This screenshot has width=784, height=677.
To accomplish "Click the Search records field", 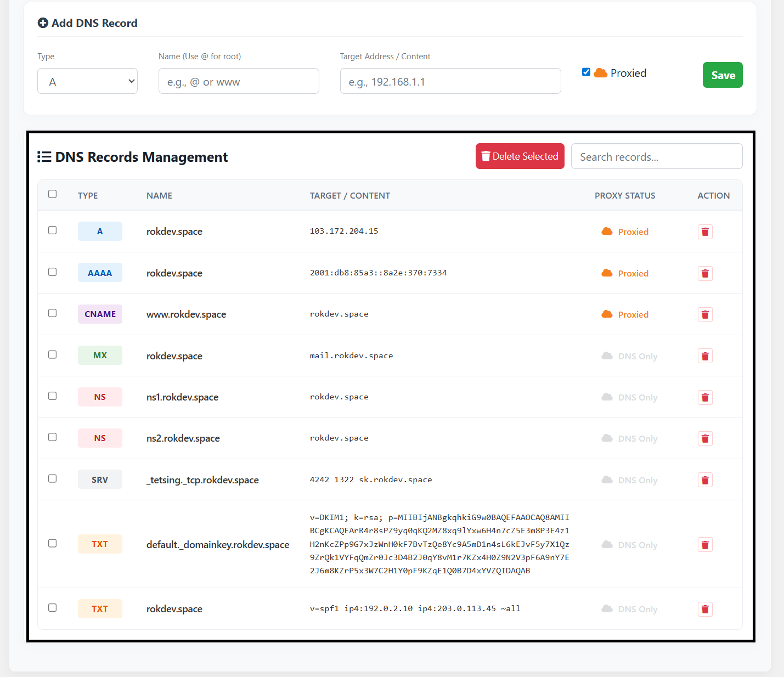I will click(x=657, y=156).
